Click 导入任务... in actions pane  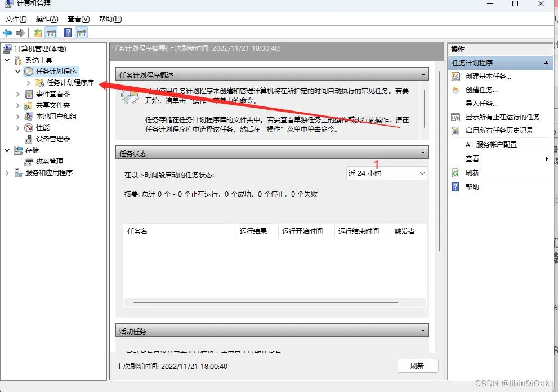pos(481,104)
